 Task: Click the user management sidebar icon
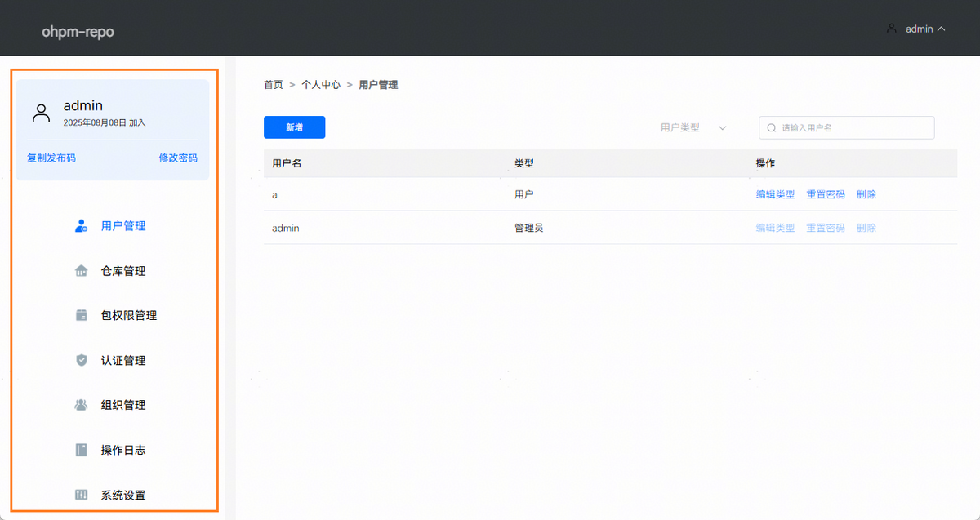[81, 226]
